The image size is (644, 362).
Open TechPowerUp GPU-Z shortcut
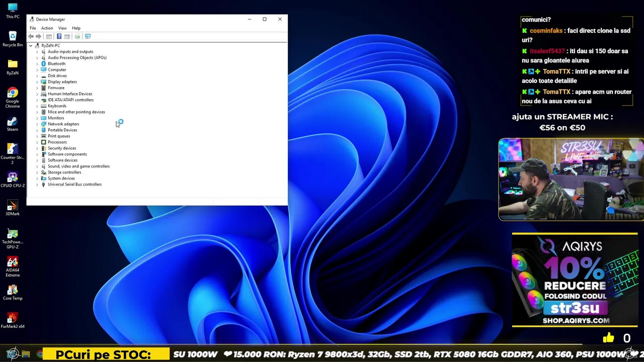13,238
